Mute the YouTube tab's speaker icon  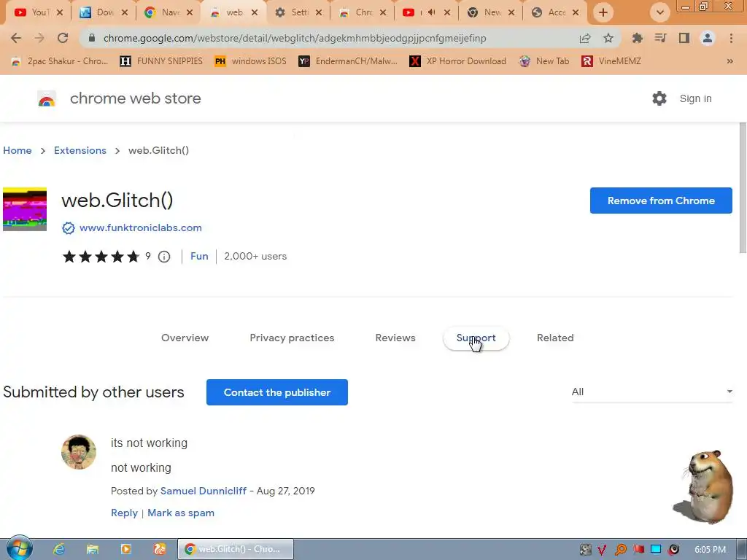pos(432,12)
